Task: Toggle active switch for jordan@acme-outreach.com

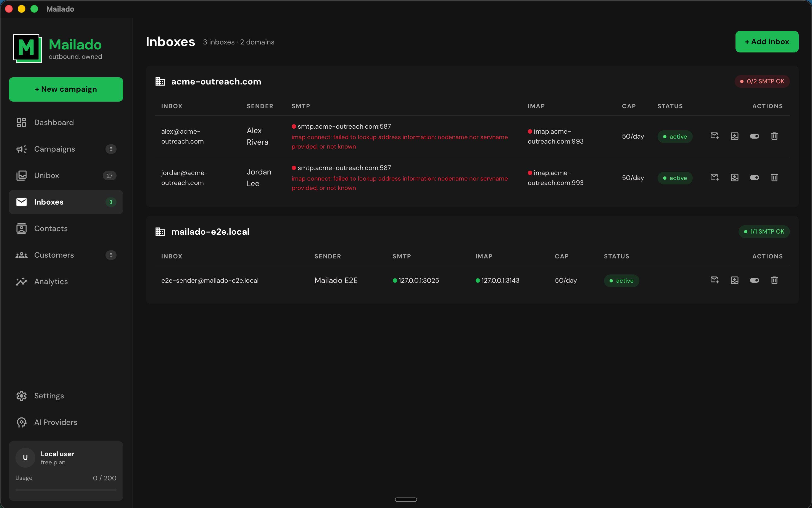Action: tap(755, 178)
